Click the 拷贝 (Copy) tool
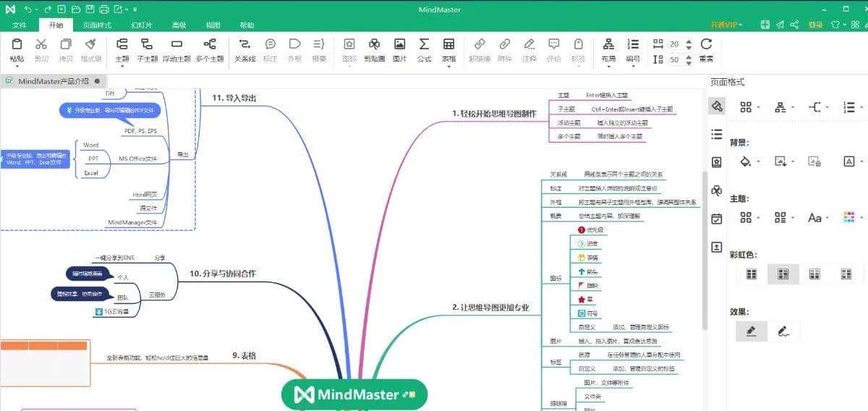The width and height of the screenshot is (868, 411). tap(66, 50)
